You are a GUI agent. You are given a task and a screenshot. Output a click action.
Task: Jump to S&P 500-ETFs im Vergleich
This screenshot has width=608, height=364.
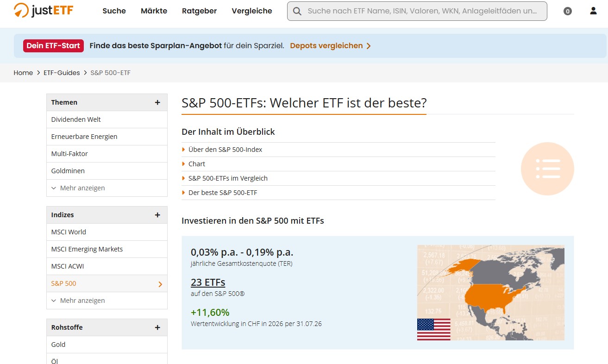point(228,178)
